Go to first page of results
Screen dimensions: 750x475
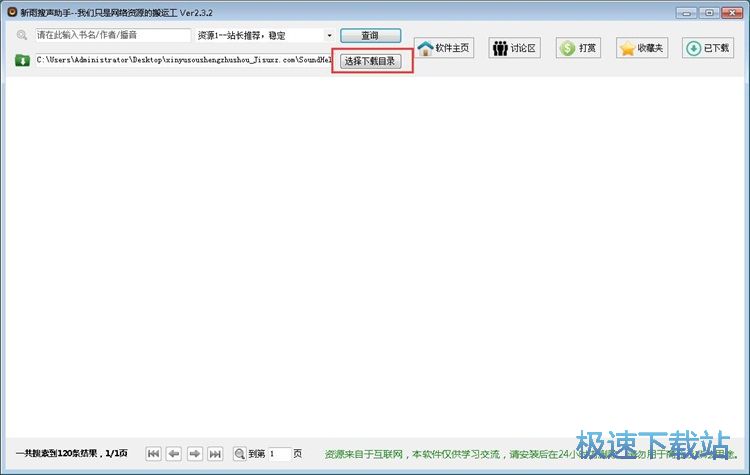click(154, 453)
